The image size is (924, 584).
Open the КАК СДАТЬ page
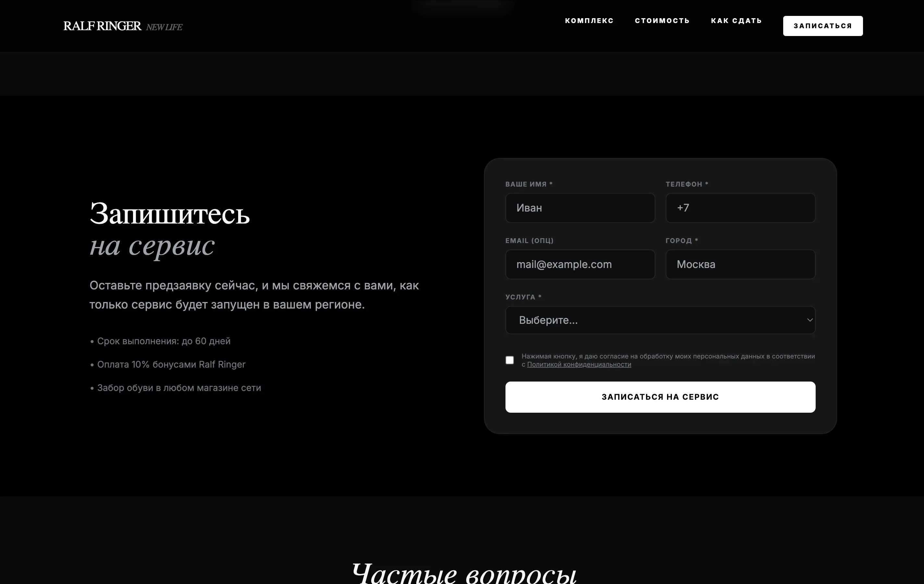736,21
